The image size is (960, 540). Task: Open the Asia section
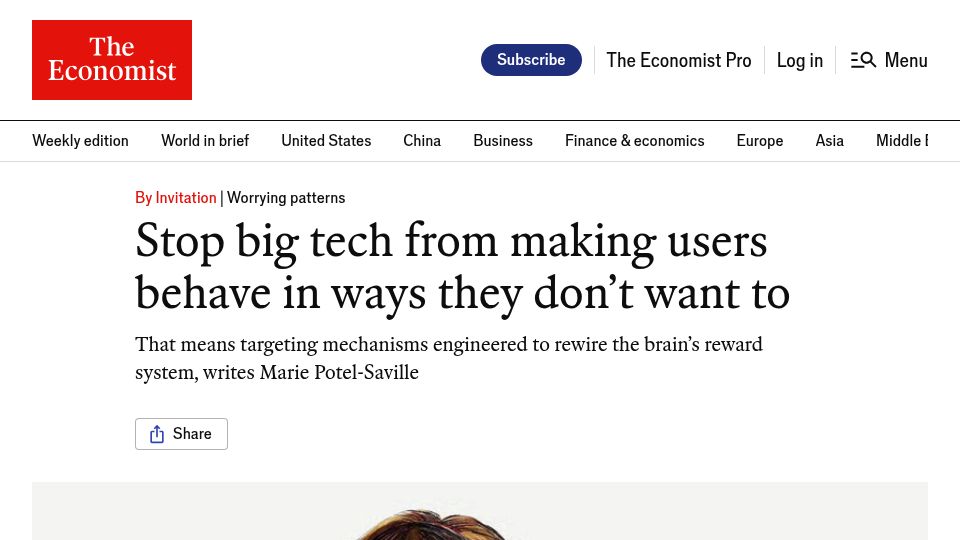click(830, 141)
